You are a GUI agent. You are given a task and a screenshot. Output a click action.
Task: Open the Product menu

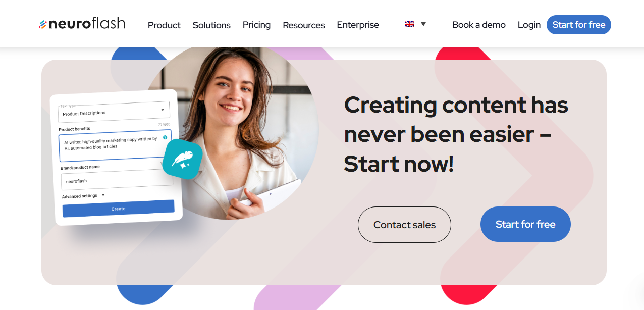(164, 25)
